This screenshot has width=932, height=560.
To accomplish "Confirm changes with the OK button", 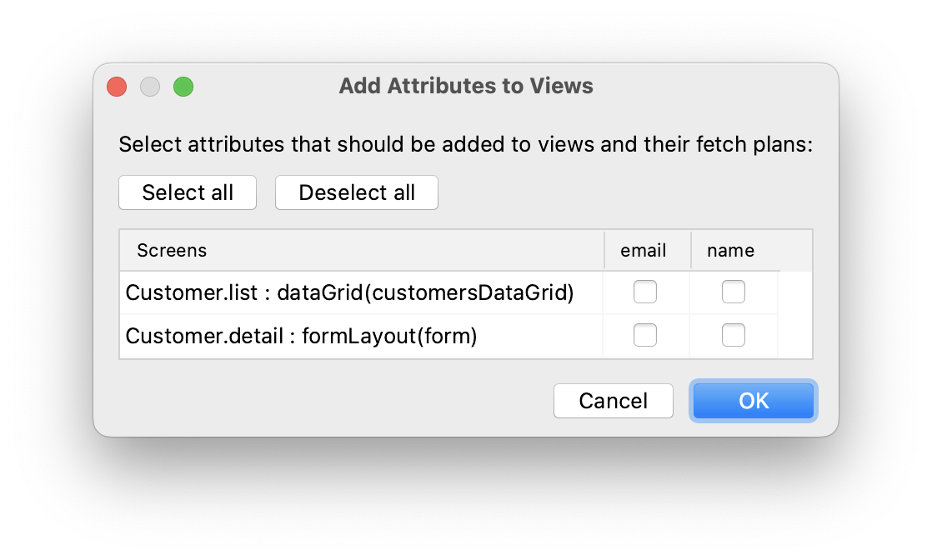I will point(753,401).
